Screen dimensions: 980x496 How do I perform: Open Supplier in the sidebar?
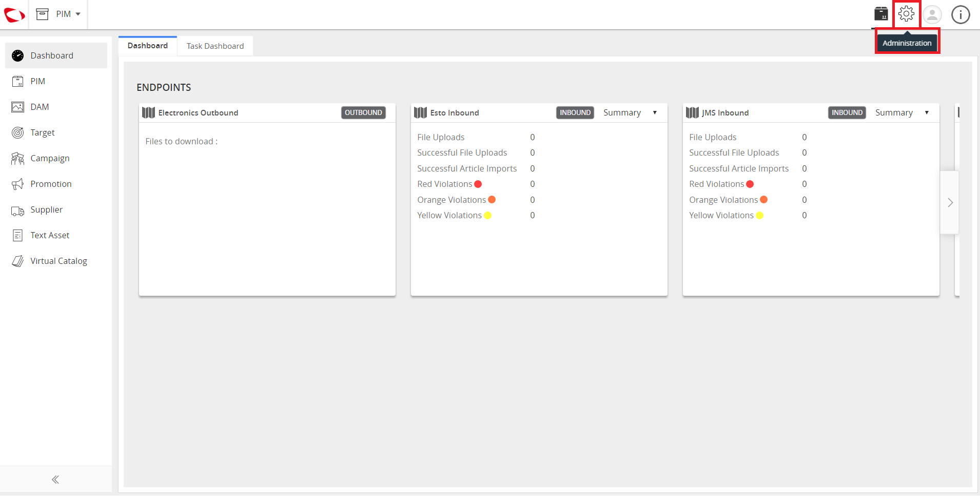(56, 209)
